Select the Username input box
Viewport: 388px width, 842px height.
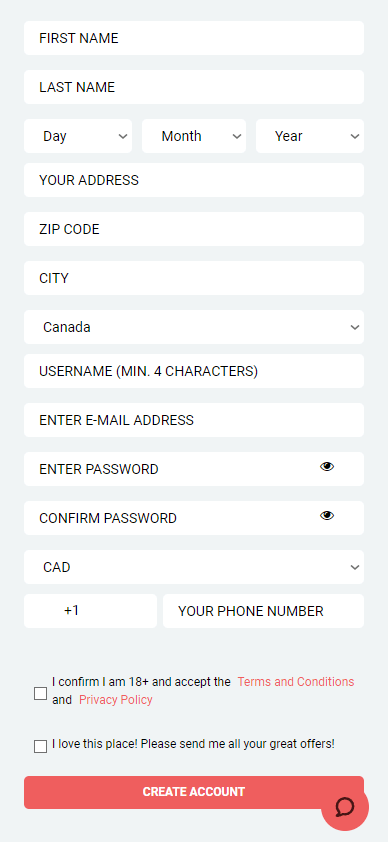pyautogui.click(x=194, y=371)
